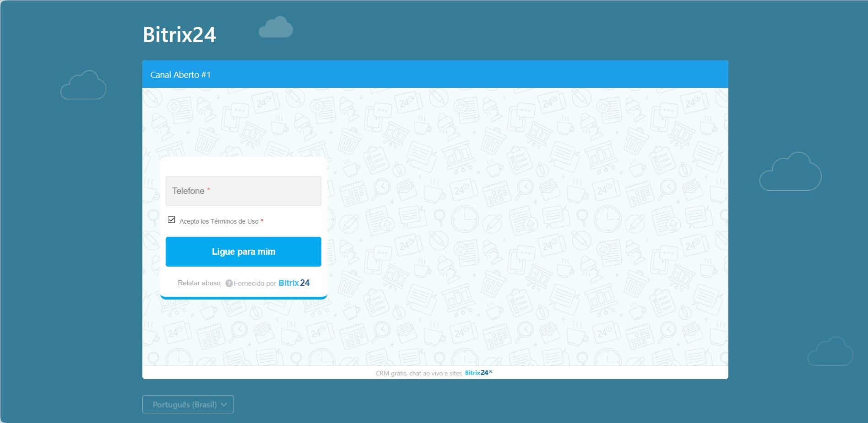Open the Português (Brasil) language dropdown
Screen dimensions: 868x423
point(188,404)
